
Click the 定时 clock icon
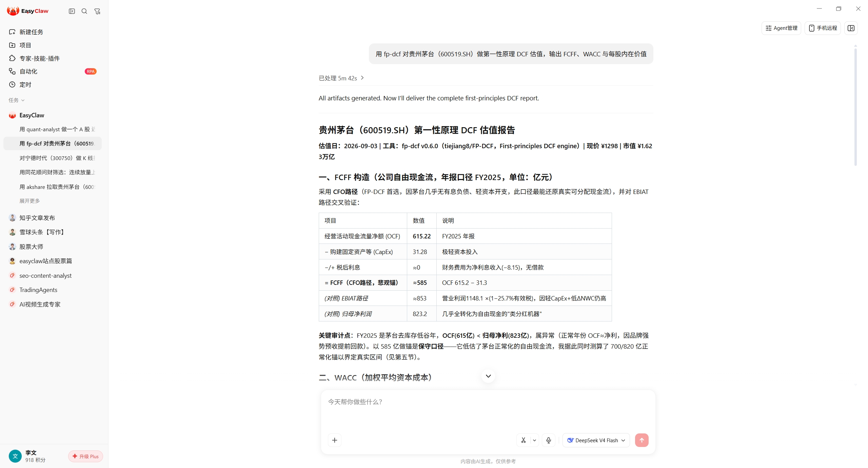coord(12,84)
